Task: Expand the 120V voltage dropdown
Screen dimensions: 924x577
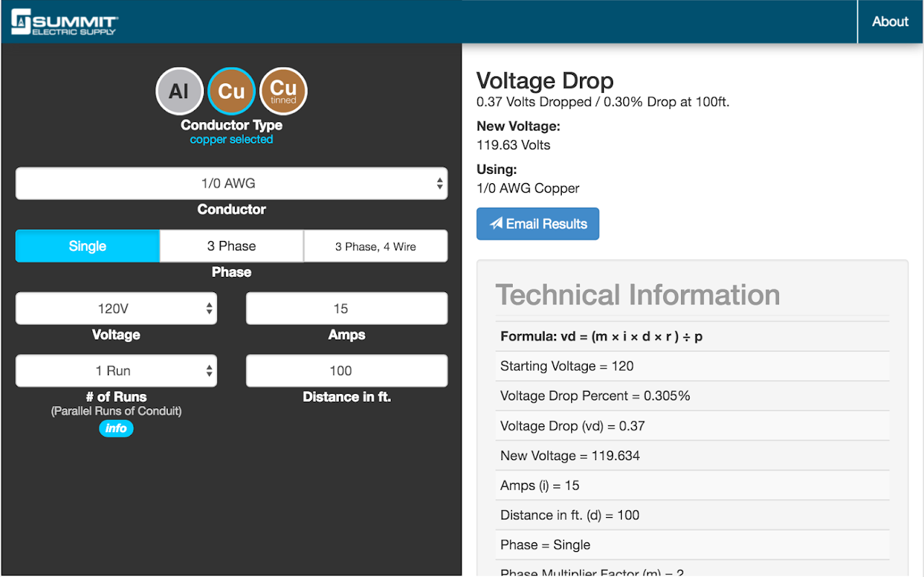Action: pyautogui.click(x=116, y=309)
